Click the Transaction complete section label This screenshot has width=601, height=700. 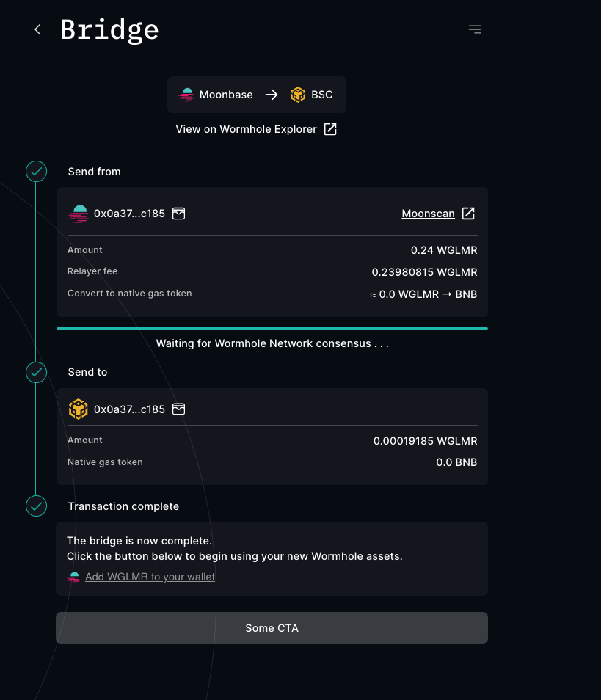click(x=123, y=506)
